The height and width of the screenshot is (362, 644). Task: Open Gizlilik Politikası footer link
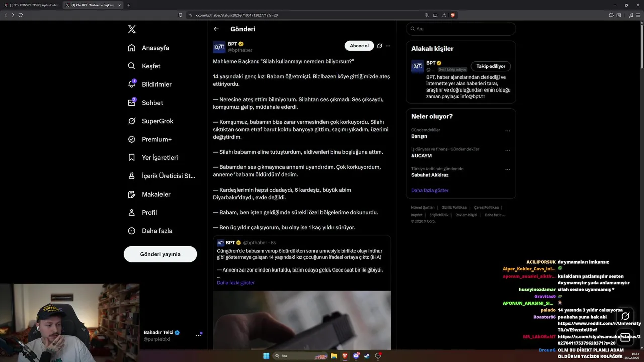(454, 207)
